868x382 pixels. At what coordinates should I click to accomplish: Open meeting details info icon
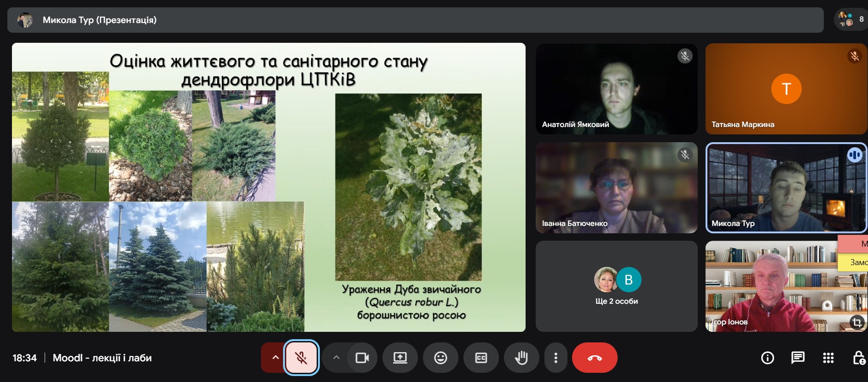[x=767, y=358]
